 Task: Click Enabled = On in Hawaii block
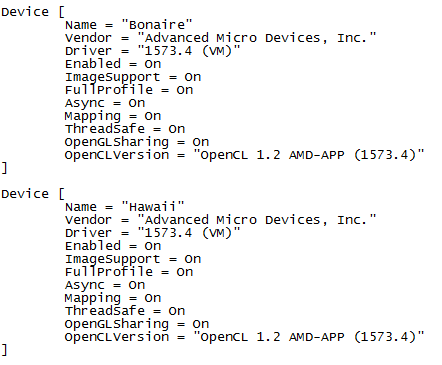113,246
